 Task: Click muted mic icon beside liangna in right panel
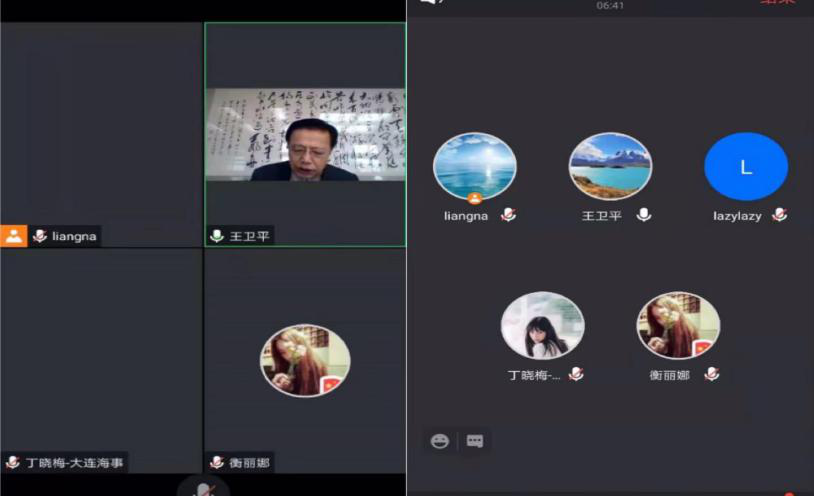click(508, 215)
